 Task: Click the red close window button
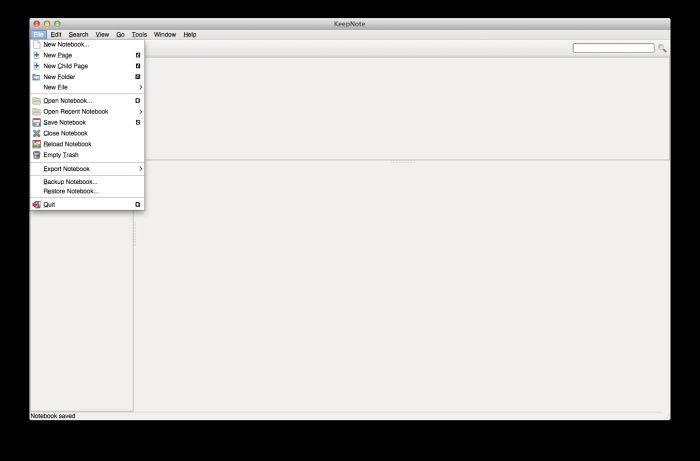point(37,24)
